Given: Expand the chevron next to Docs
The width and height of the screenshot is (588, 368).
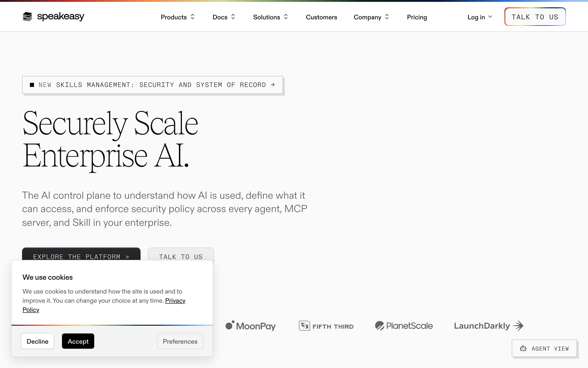Looking at the screenshot, I should tap(233, 17).
